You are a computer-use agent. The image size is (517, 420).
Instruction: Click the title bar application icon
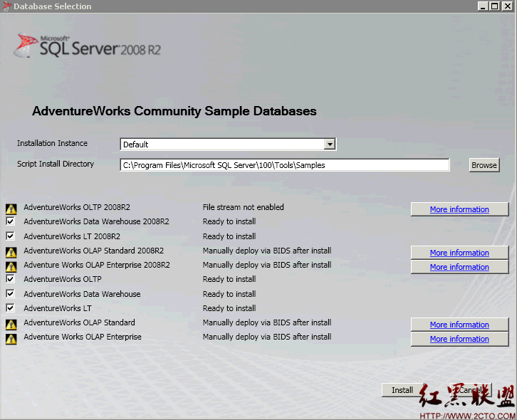click(x=6, y=6)
